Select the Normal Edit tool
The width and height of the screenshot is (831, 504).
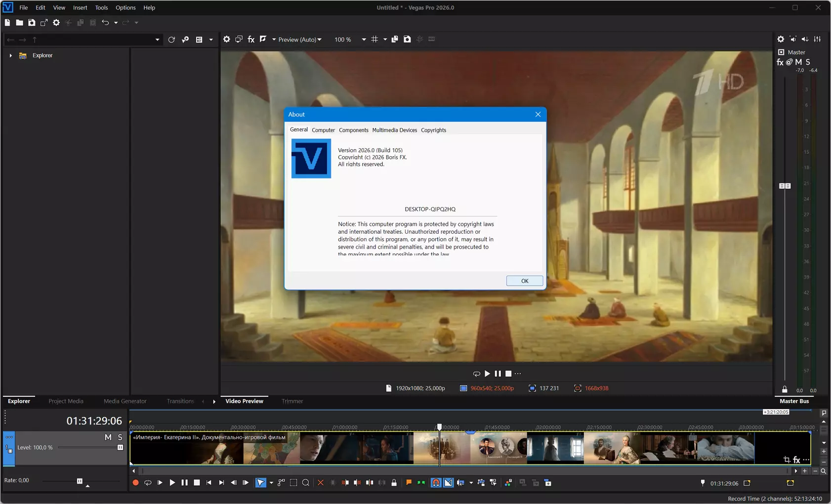260,483
